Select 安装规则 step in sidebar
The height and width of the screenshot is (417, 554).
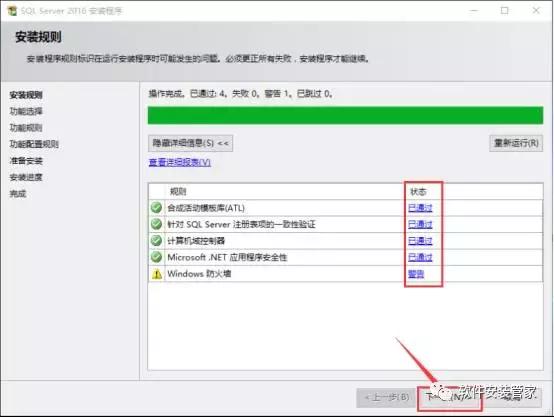26,95
